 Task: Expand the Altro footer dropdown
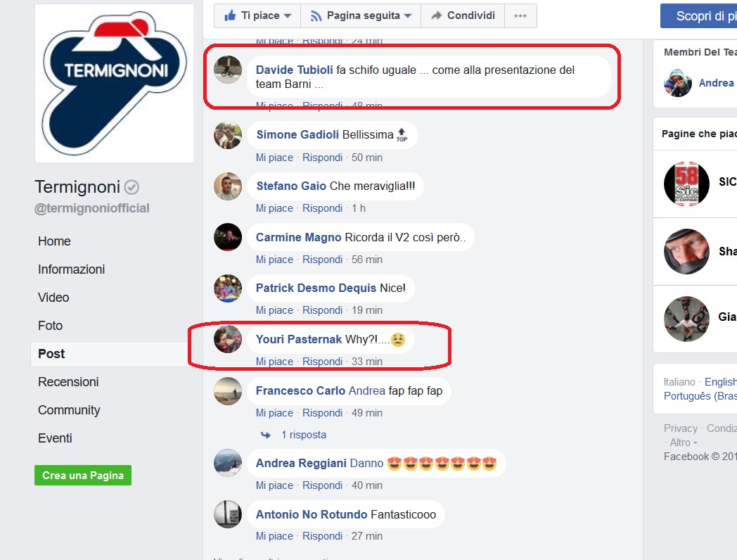coord(684,443)
